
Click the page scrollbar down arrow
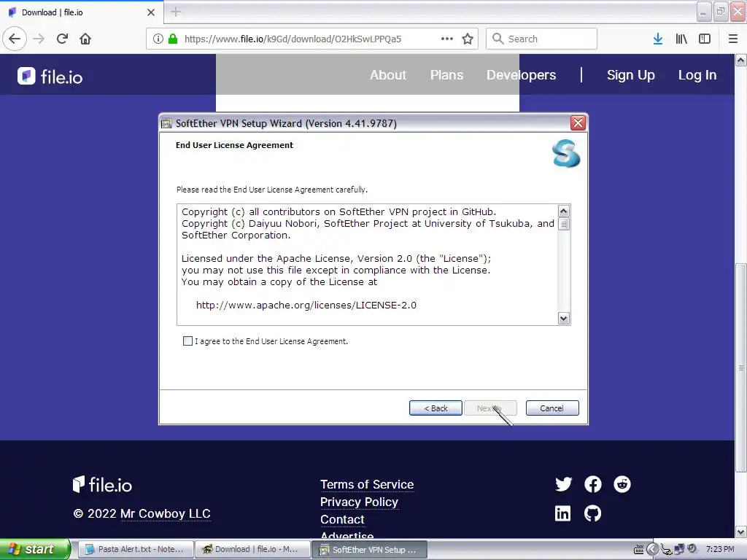pyautogui.click(x=740, y=532)
